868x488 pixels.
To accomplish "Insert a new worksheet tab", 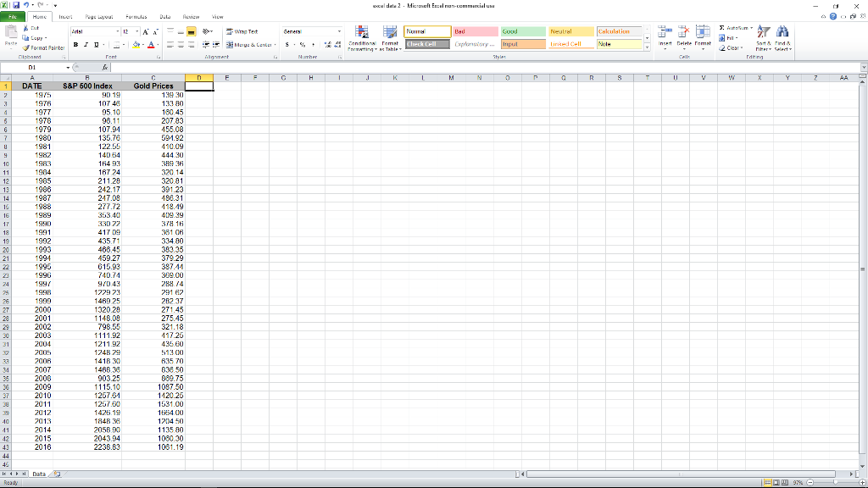I will click(57, 474).
